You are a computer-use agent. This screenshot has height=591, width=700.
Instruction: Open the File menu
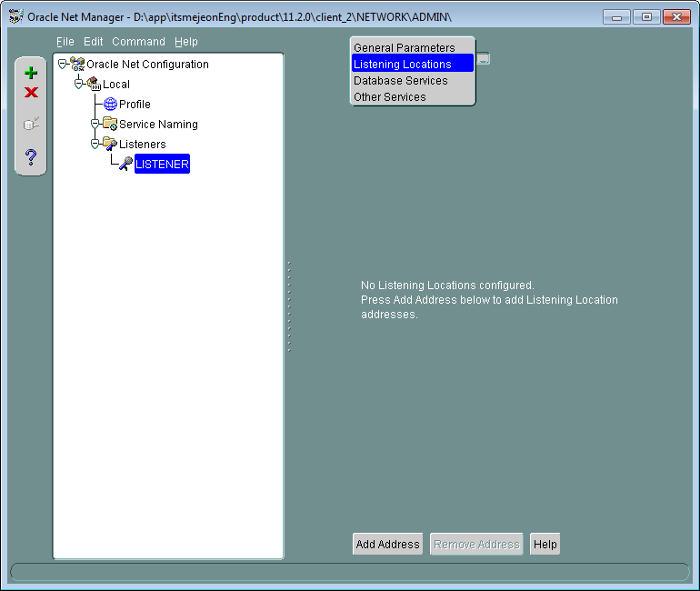[65, 42]
